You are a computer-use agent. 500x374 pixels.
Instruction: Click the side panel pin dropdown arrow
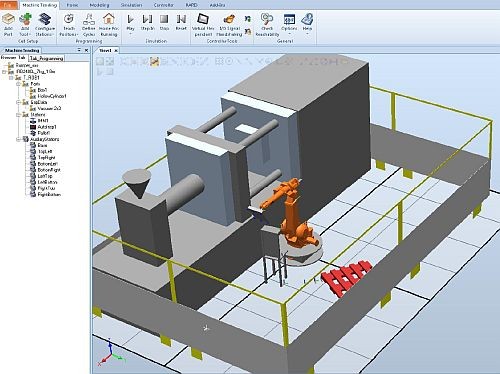pyautogui.click(x=79, y=50)
